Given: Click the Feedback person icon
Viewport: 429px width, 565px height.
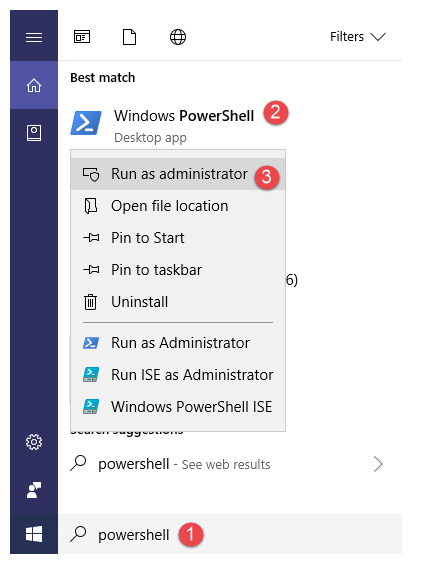Looking at the screenshot, I should [34, 490].
